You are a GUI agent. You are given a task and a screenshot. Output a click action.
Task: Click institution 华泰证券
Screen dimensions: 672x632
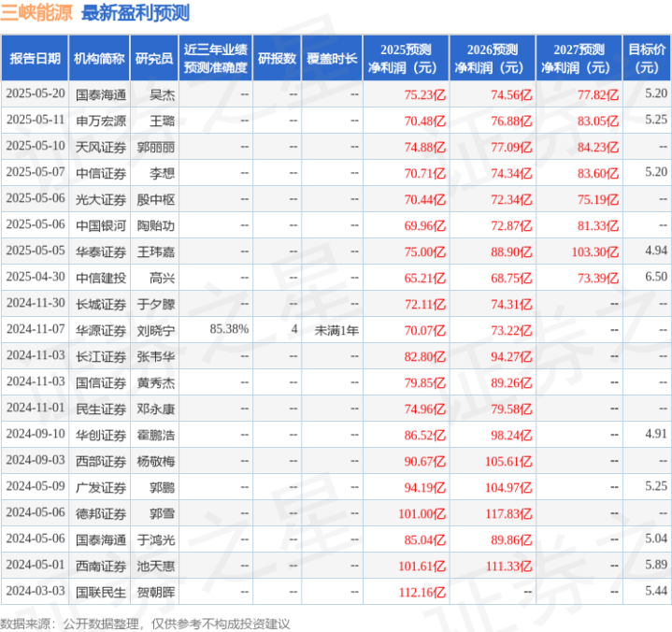tap(101, 251)
